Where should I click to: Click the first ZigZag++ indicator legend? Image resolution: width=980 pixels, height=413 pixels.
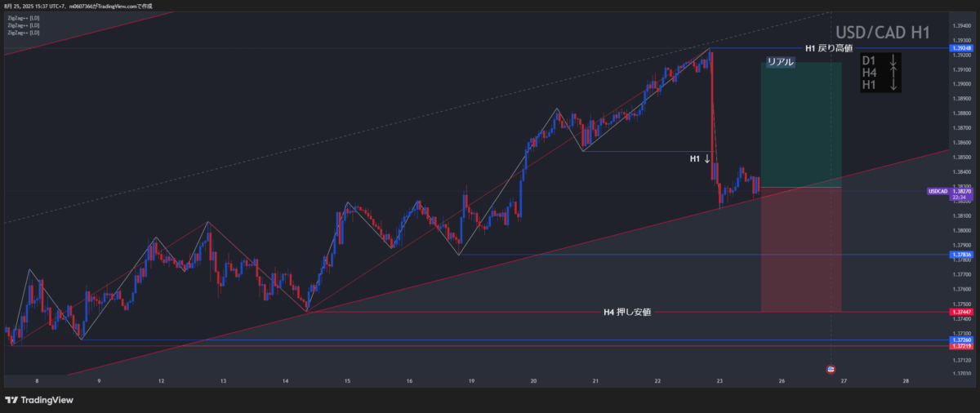pos(24,16)
